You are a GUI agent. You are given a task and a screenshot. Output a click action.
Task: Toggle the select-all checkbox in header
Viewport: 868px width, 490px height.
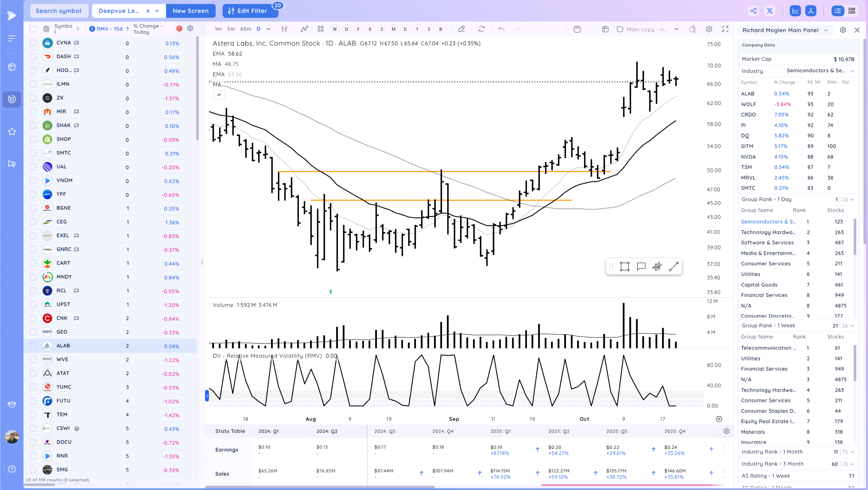tap(33, 29)
